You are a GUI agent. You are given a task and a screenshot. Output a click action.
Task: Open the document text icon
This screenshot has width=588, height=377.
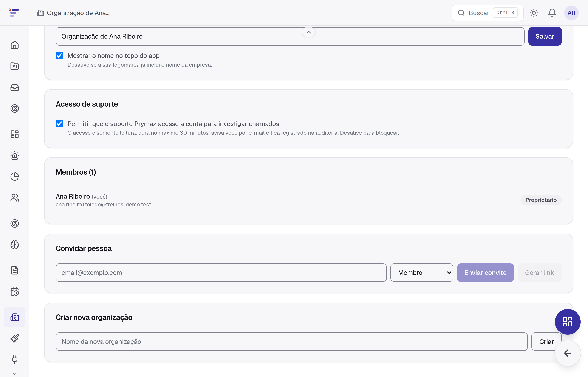pos(15,270)
